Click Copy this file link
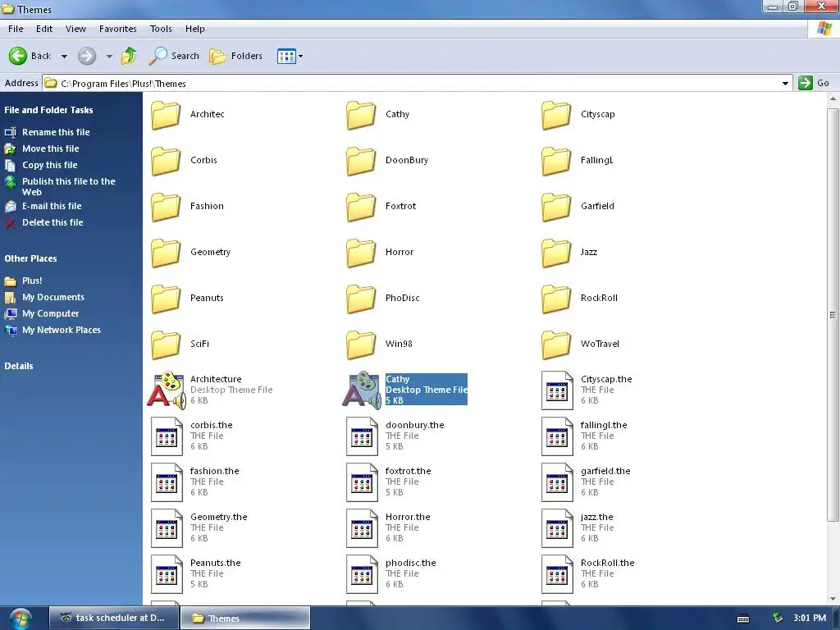Screen dimensions: 840x630 click(x=49, y=165)
